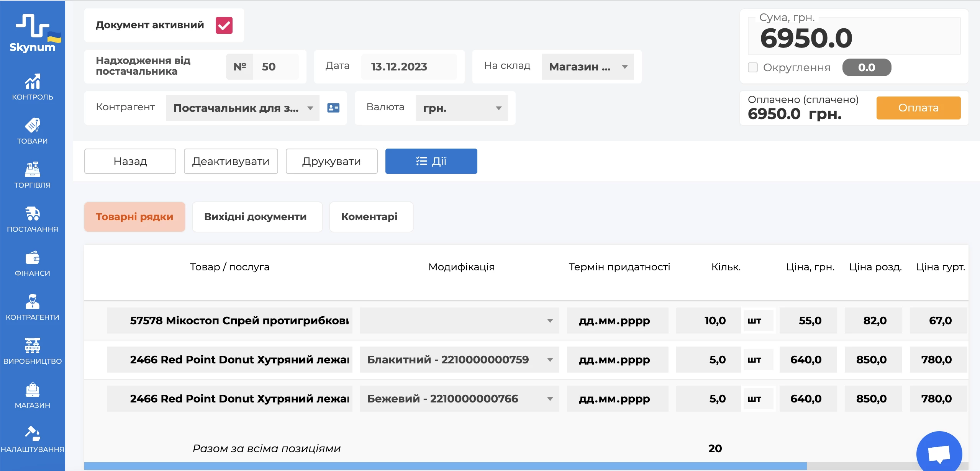Click expiry date field in Мікостоп row
The height and width of the screenshot is (471, 980).
coord(618,321)
